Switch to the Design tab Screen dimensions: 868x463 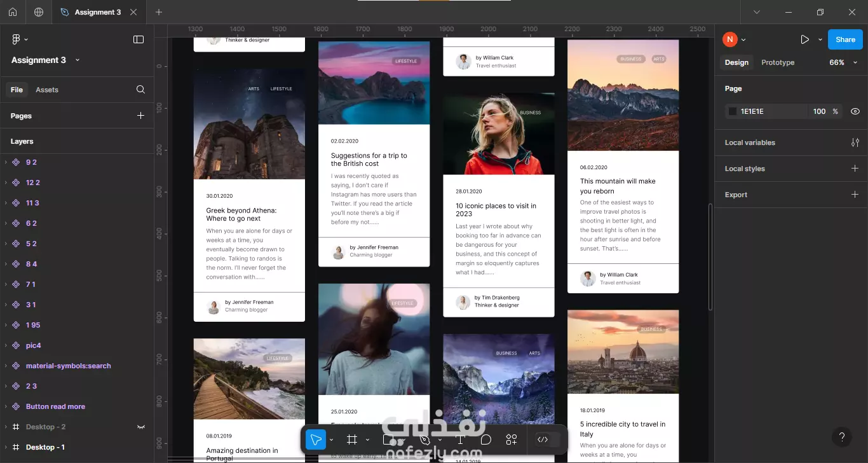tap(736, 62)
